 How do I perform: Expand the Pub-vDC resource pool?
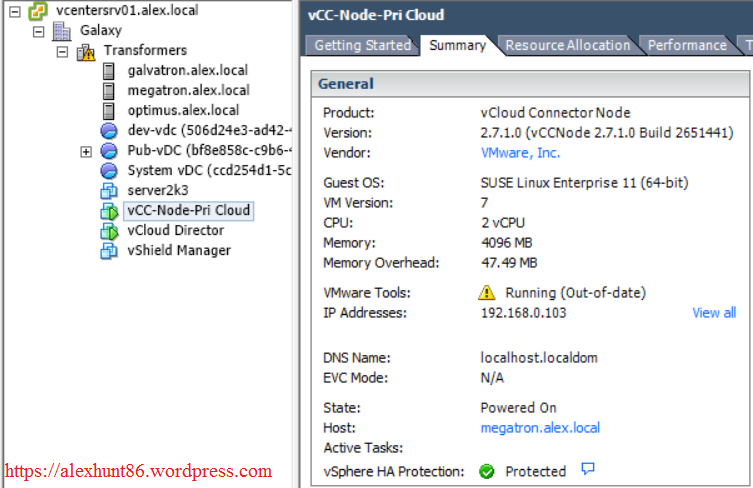86,151
